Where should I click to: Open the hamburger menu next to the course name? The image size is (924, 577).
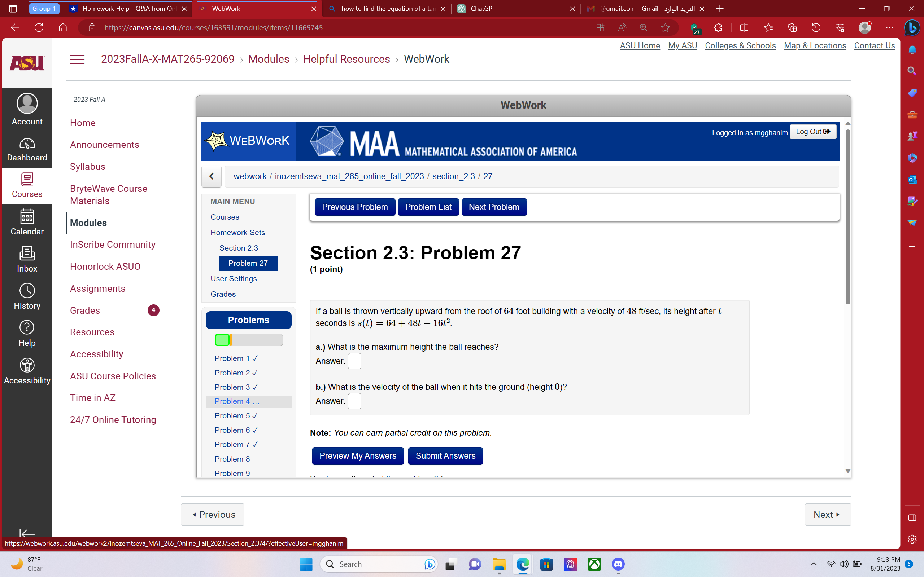click(x=77, y=59)
